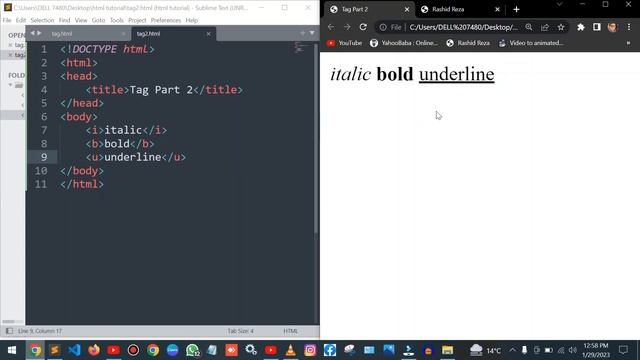Open Visual Studio Code from taskbar
The height and width of the screenshot is (360, 640).
[x=74, y=350]
